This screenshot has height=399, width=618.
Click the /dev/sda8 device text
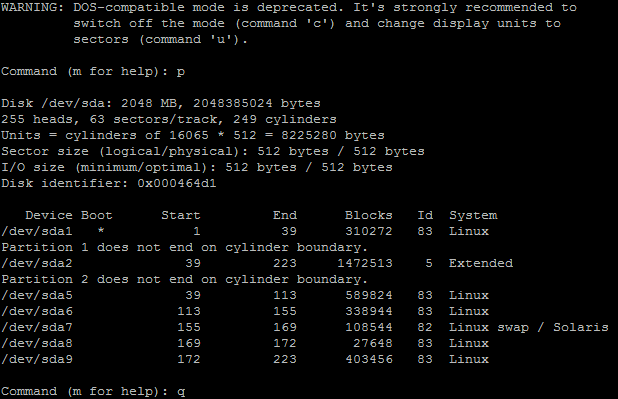coord(37,343)
